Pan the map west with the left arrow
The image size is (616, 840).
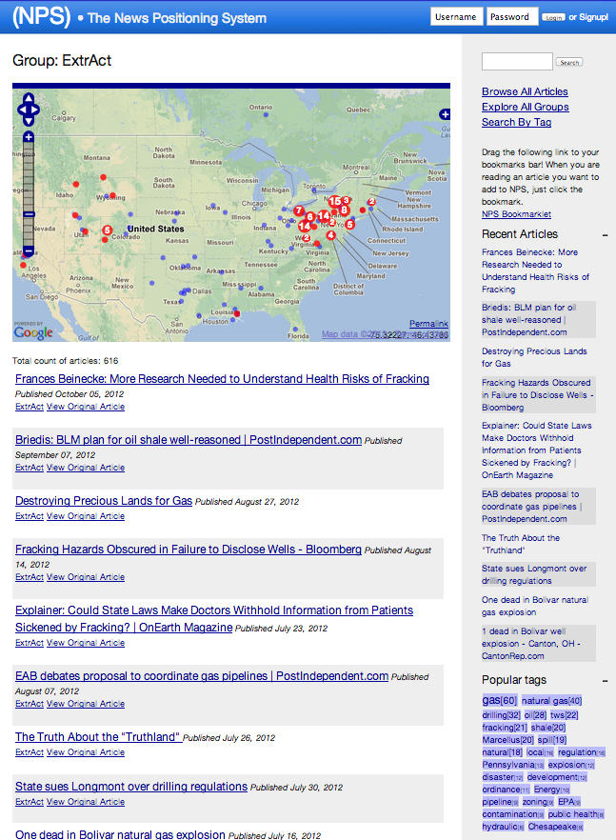tap(22, 110)
